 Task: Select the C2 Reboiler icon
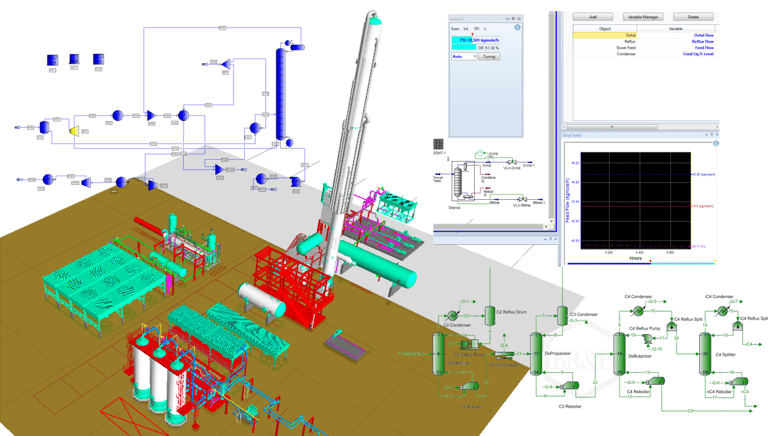click(x=470, y=386)
